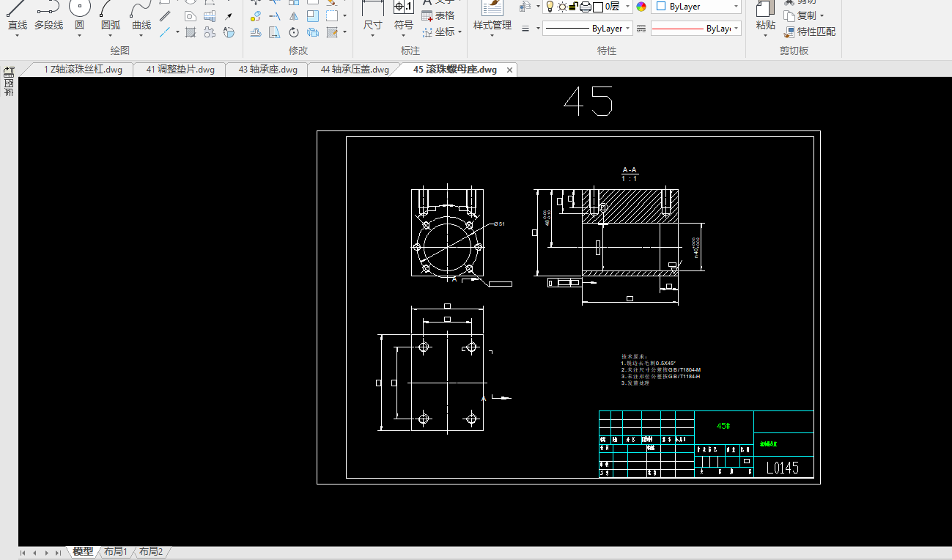Toggle layer on/off light bulb icon
The image size is (952, 560).
pyautogui.click(x=550, y=7)
